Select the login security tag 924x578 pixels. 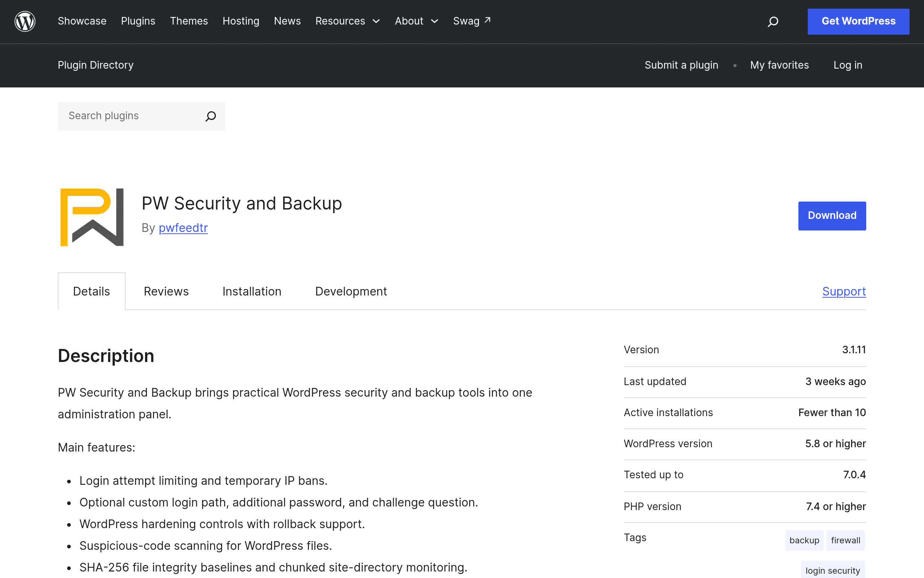(x=833, y=570)
